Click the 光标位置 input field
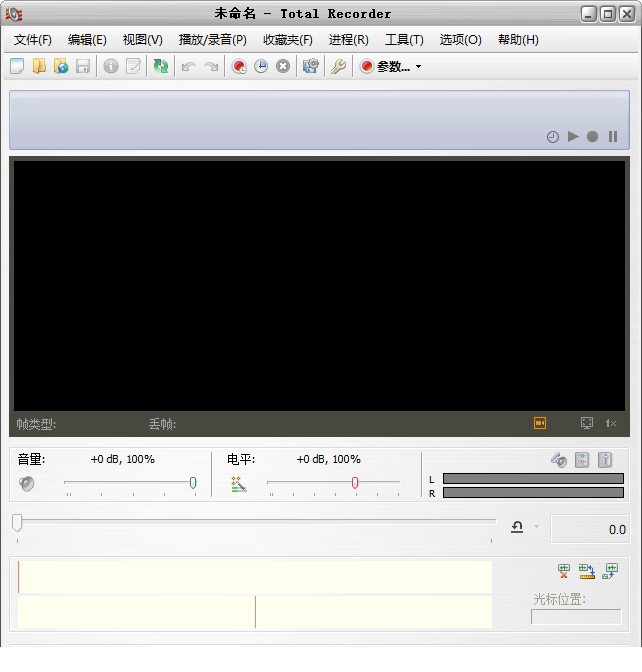The image size is (642, 672). click(x=576, y=617)
